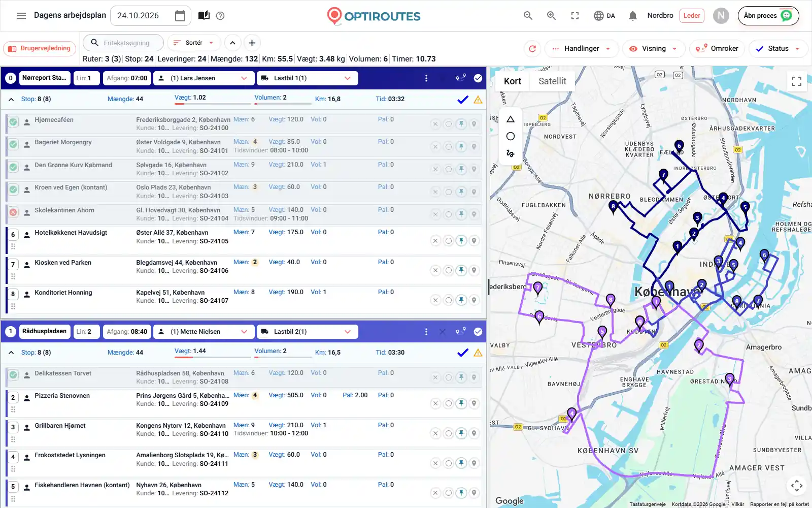The width and height of the screenshot is (812, 508).
Task: Toggle status circle for Hotelkøkkenet Havudsigt
Action: click(449, 241)
